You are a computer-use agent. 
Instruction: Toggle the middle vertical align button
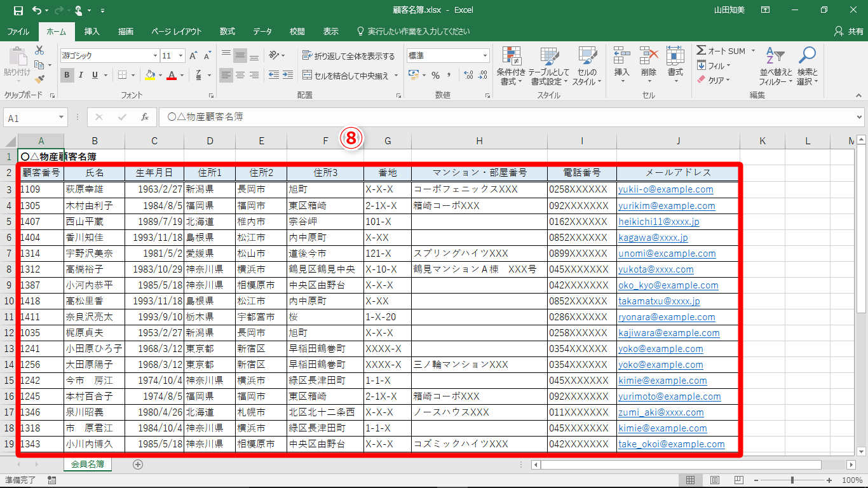pos(240,55)
